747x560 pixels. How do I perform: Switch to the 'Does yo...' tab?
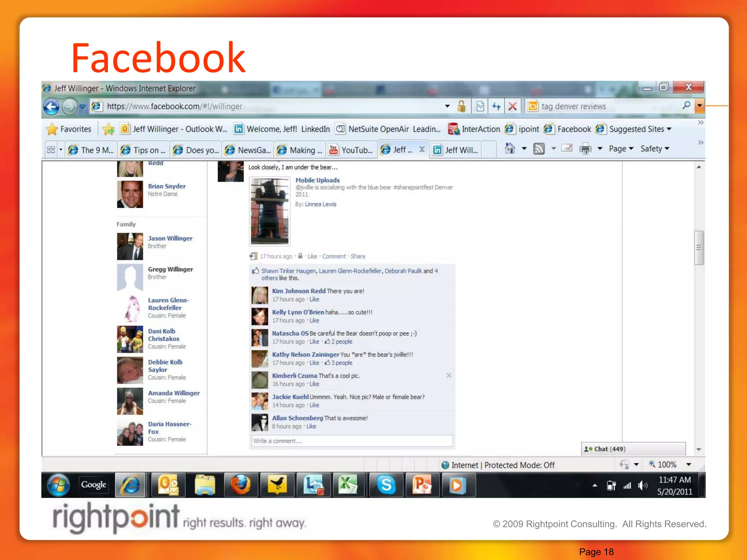196,150
